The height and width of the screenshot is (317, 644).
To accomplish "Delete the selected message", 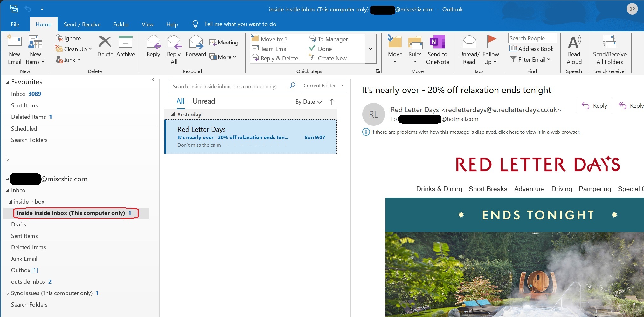I will click(105, 46).
